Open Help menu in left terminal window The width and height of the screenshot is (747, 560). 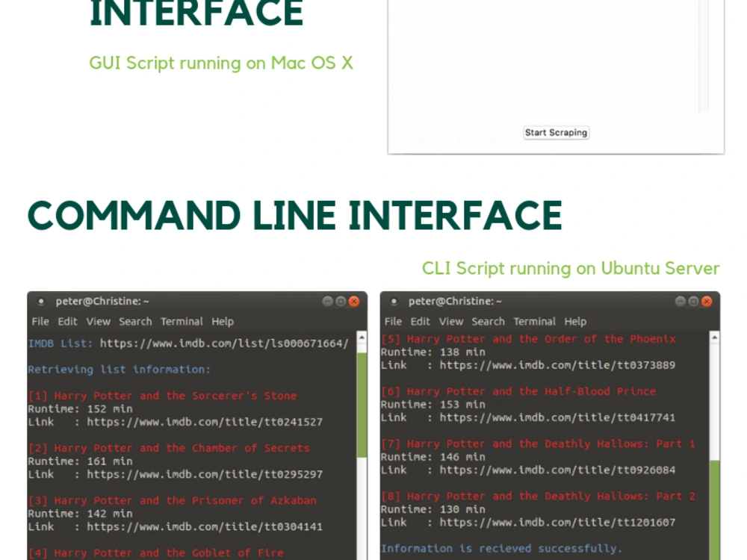click(x=223, y=321)
